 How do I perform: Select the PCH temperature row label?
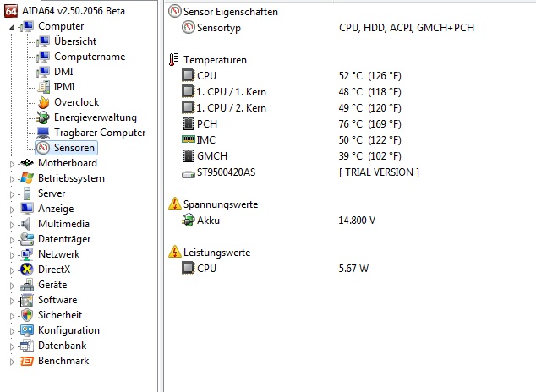click(207, 123)
